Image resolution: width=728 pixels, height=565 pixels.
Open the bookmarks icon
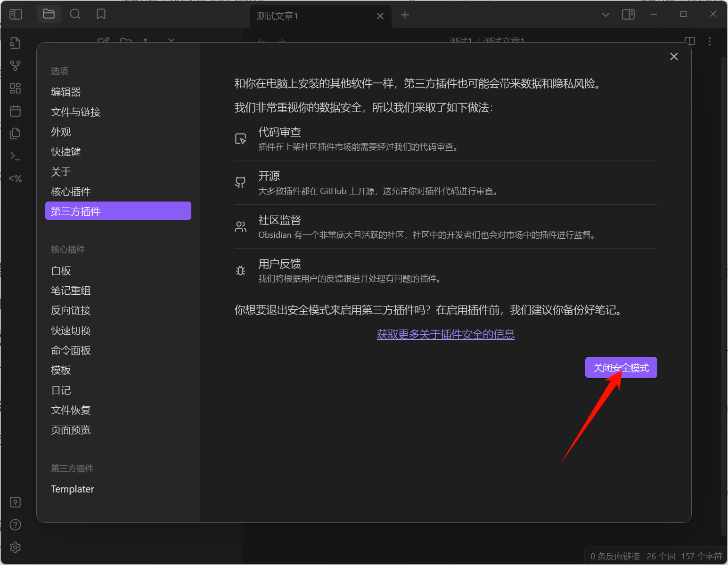tap(101, 14)
